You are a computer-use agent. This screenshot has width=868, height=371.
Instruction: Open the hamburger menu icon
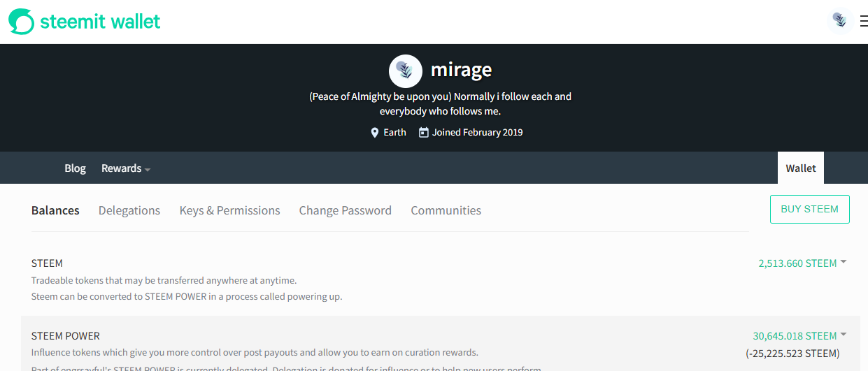point(864,22)
